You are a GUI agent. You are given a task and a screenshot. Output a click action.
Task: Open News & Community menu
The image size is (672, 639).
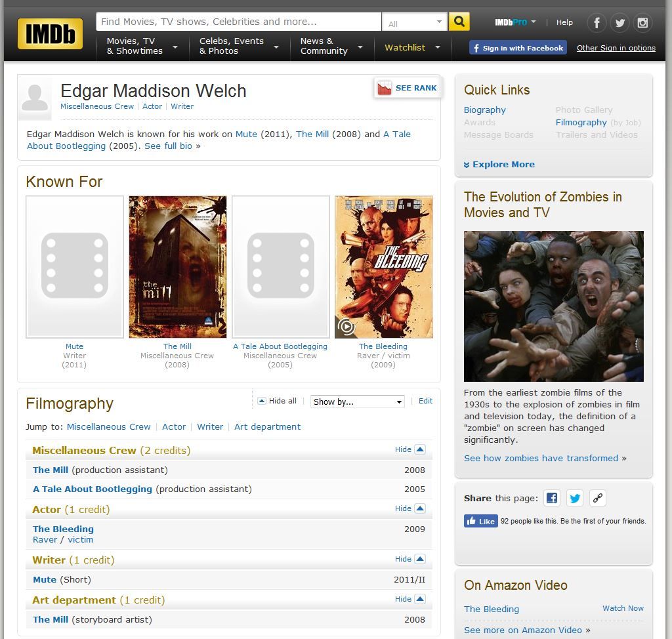[x=331, y=46]
